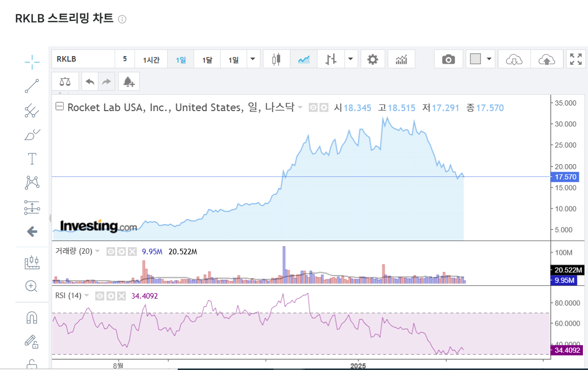The width and height of the screenshot is (588, 370).
Task: Select the XABCD pattern tool
Action: (32, 183)
